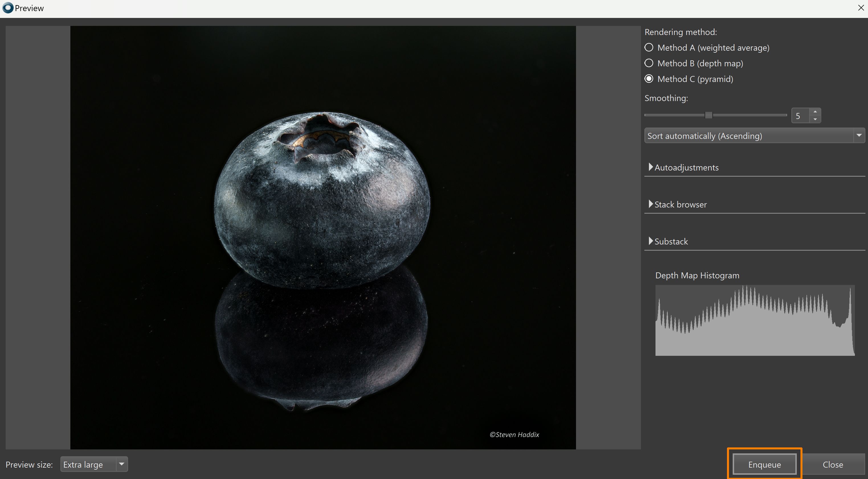Click the sort order dropdown arrow
The height and width of the screenshot is (479, 868).
[859, 135]
